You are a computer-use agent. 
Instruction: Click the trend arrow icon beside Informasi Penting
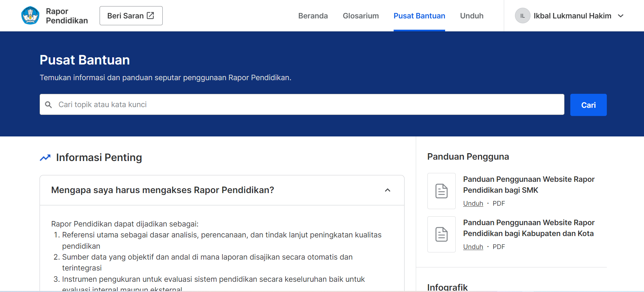point(45,158)
